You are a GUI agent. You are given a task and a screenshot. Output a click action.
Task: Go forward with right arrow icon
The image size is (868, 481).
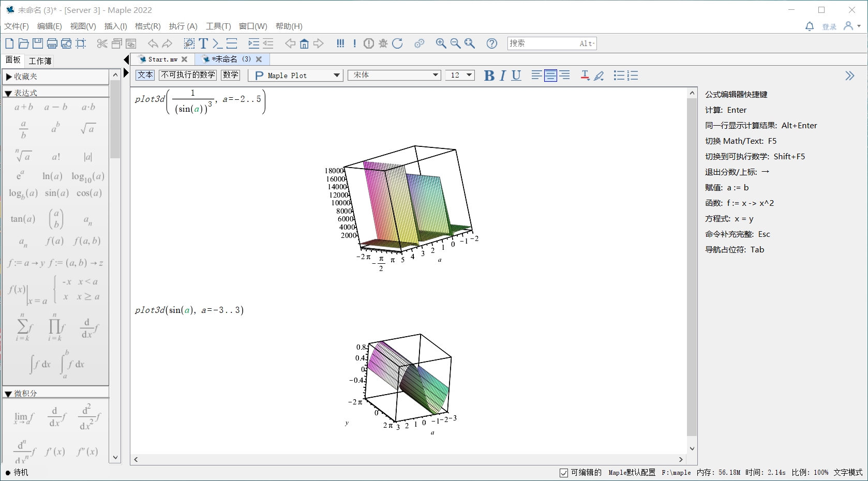pyautogui.click(x=319, y=43)
